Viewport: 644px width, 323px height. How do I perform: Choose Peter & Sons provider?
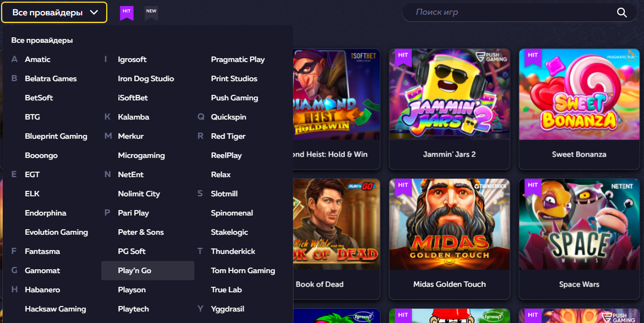pyautogui.click(x=140, y=232)
